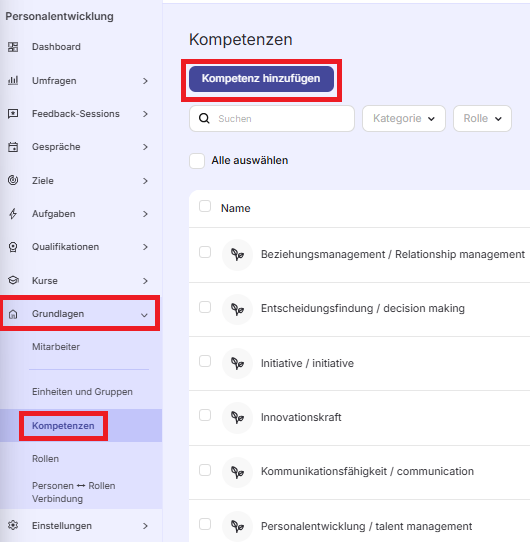This screenshot has height=542, width=530.
Task: Expand the Einstellungen submenu chevron
Action: (x=145, y=526)
